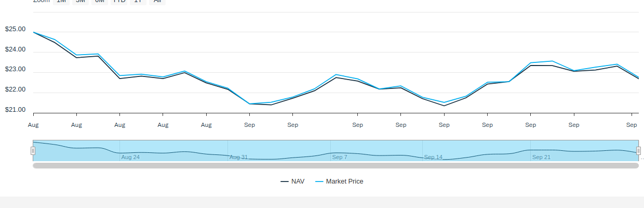This screenshot has height=208, width=644.
Task: Click the Sep 14 marker in navigator
Action: [433, 157]
